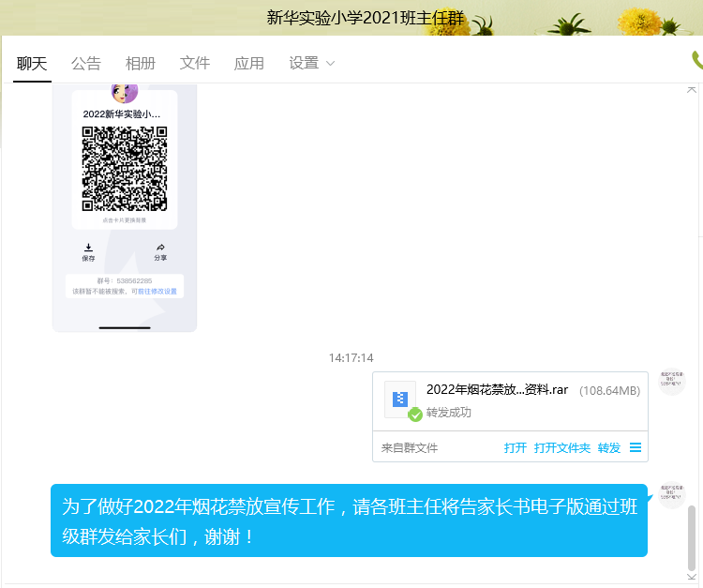Viewport: 703px width, 588px height.
Task: Click the 来自群文件 label
Action: click(x=410, y=447)
